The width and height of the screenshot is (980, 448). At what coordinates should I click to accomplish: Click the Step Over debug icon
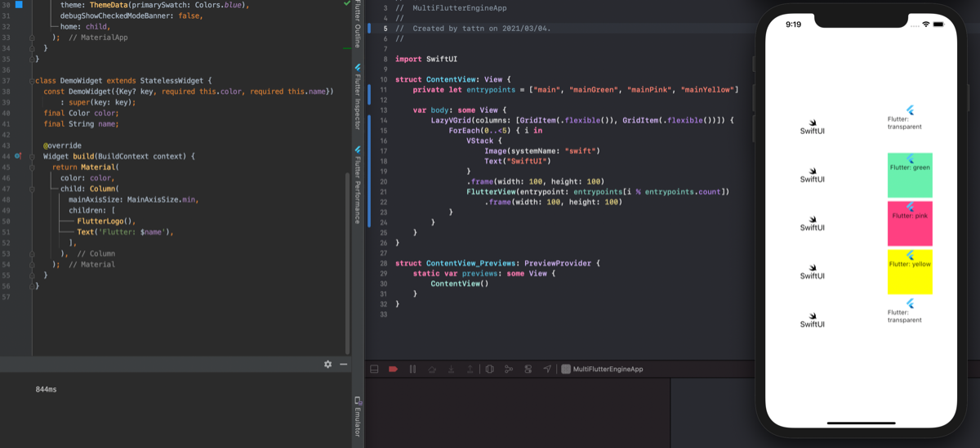[432, 369]
